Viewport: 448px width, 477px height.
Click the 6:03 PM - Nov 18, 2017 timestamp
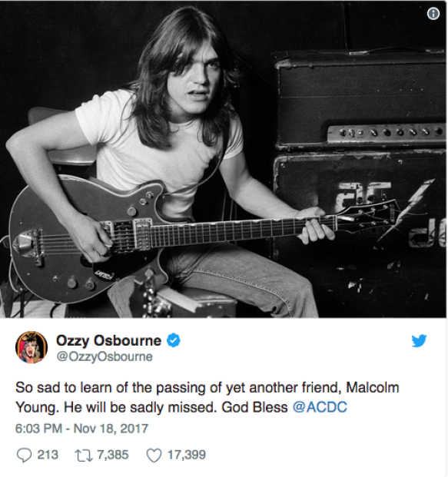coord(81,429)
